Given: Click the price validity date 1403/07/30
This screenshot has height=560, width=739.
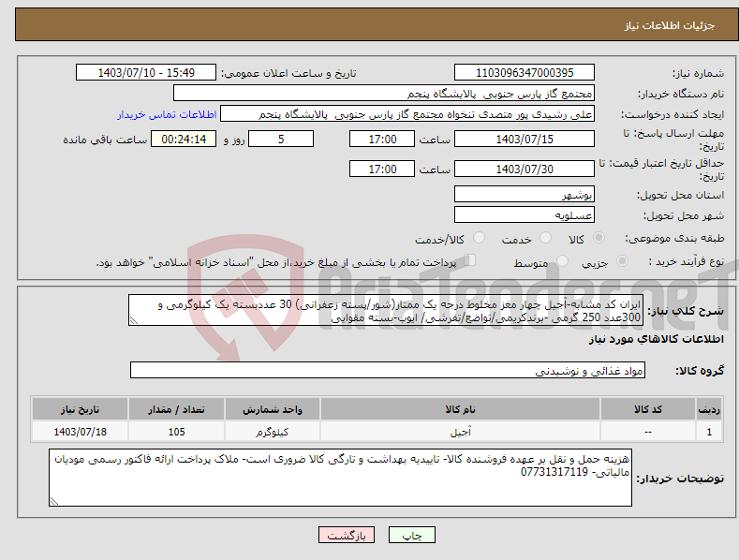Looking at the screenshot, I should coord(525,169).
